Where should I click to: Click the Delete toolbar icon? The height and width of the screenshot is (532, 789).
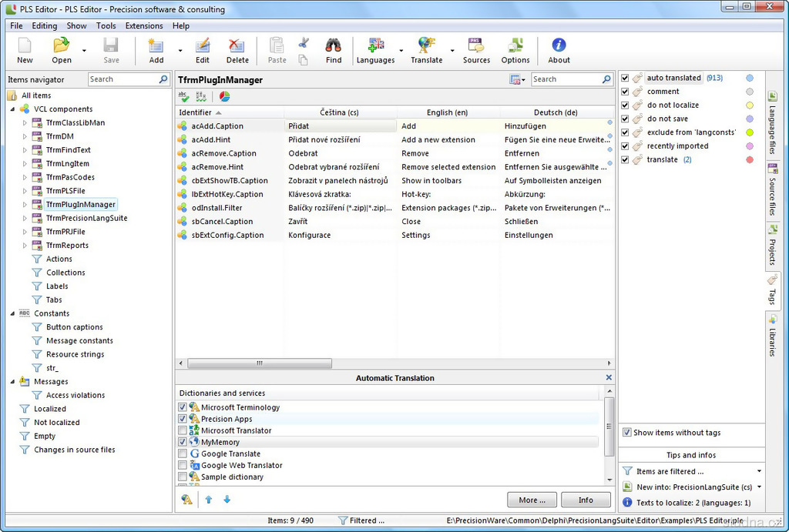click(237, 47)
